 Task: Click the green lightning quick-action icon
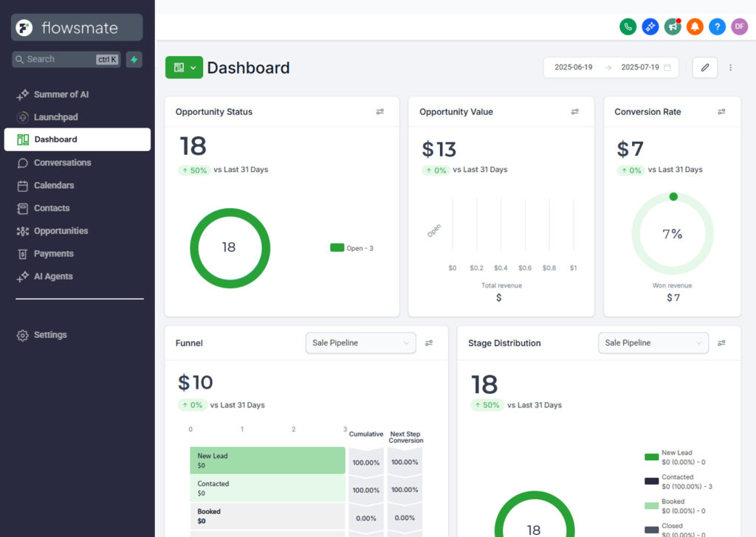[x=134, y=59]
